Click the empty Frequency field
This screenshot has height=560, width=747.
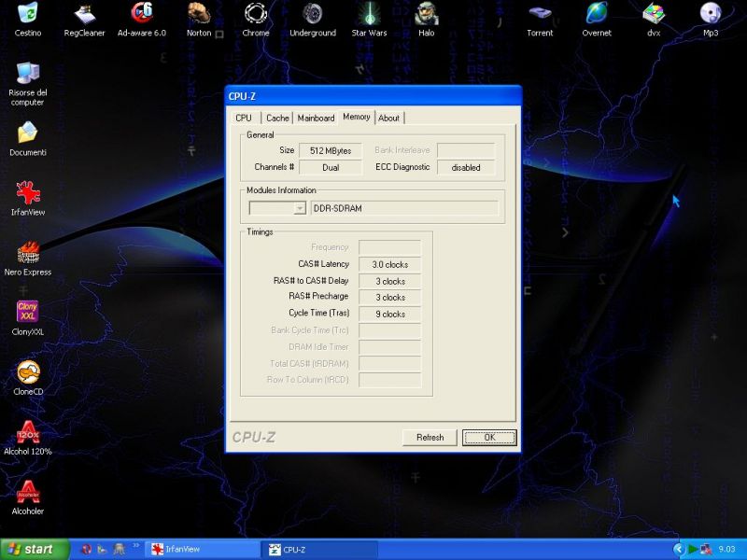(389, 247)
